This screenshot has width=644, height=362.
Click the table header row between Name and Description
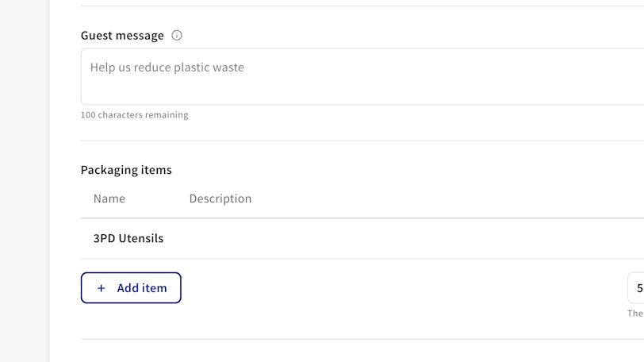[157, 198]
